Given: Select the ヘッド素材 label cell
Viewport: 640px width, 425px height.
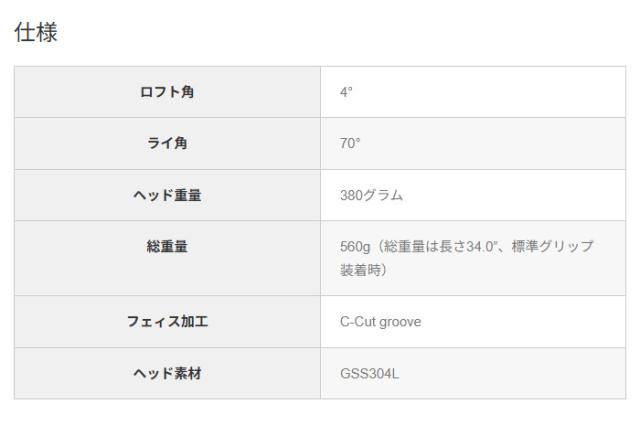Looking at the screenshot, I should tap(167, 373).
